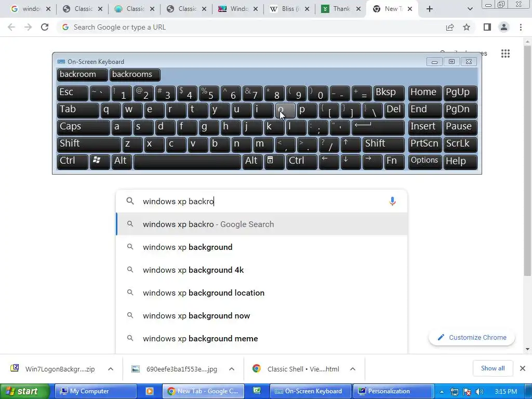Toggle the left Ctrl key on On-Screen Keyboard
The image size is (532, 399).
73,162
